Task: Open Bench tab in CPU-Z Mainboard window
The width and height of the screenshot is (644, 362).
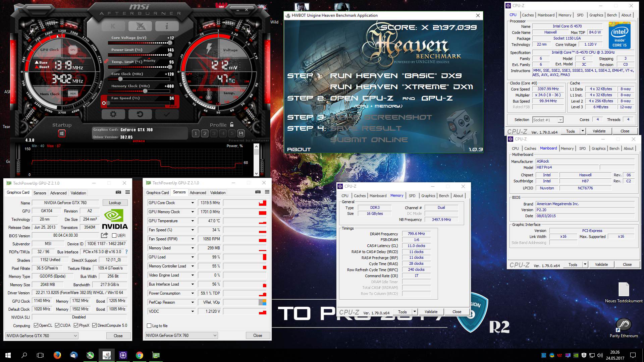Action: pos(614,148)
